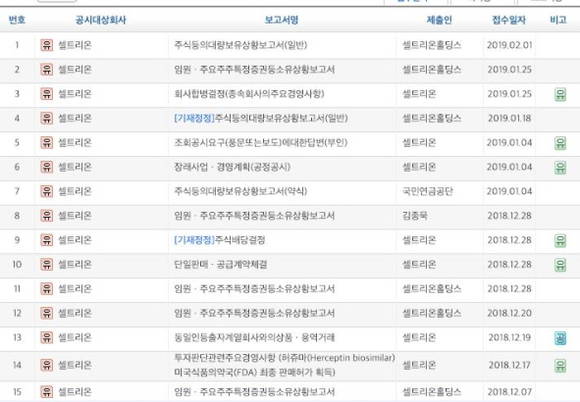The height and width of the screenshot is (402, 580).
Task: Click the green 유 remark icon in row 3
Action: (560, 94)
